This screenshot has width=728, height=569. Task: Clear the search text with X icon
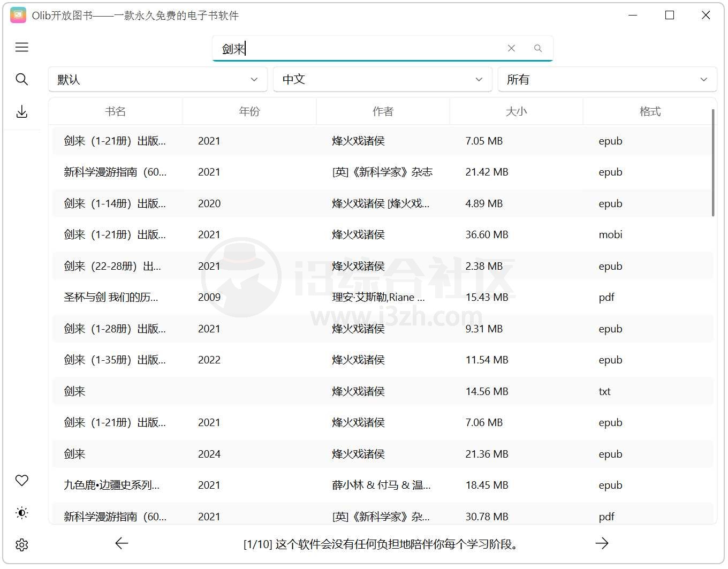(x=511, y=49)
